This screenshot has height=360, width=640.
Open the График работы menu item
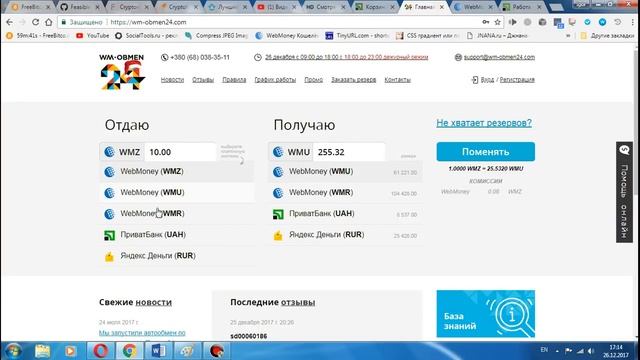tap(275, 80)
